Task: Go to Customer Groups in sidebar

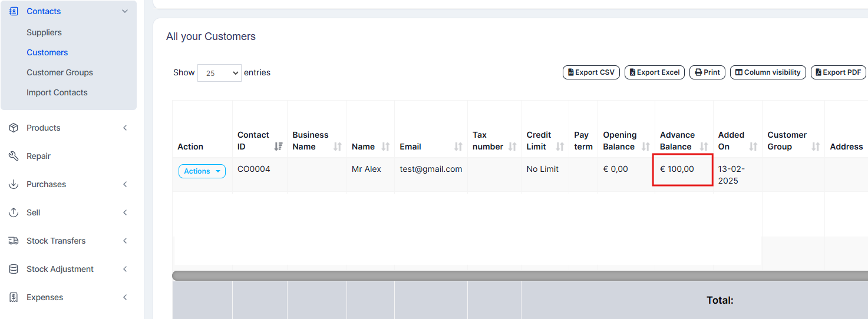Action: (x=60, y=72)
